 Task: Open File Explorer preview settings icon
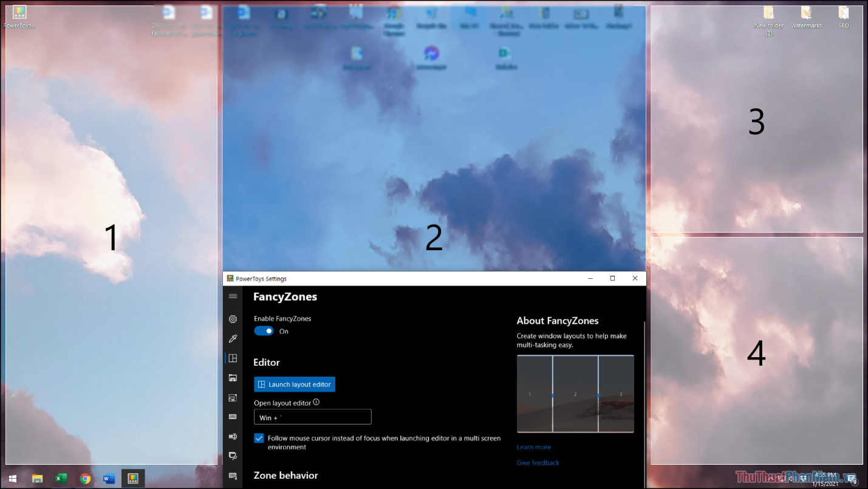point(233,378)
